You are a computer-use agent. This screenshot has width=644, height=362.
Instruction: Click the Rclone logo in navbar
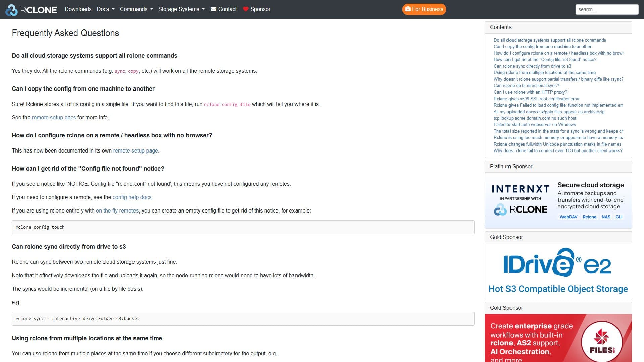pos(31,10)
